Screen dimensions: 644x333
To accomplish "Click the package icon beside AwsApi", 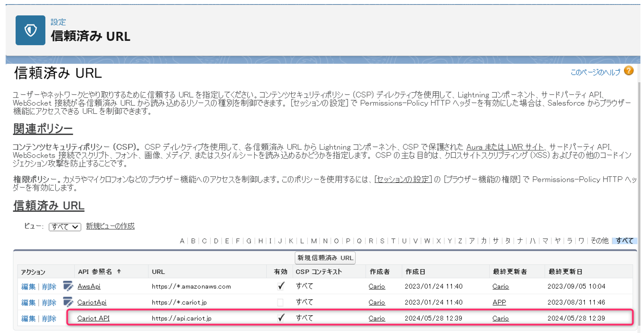I will [x=68, y=286].
